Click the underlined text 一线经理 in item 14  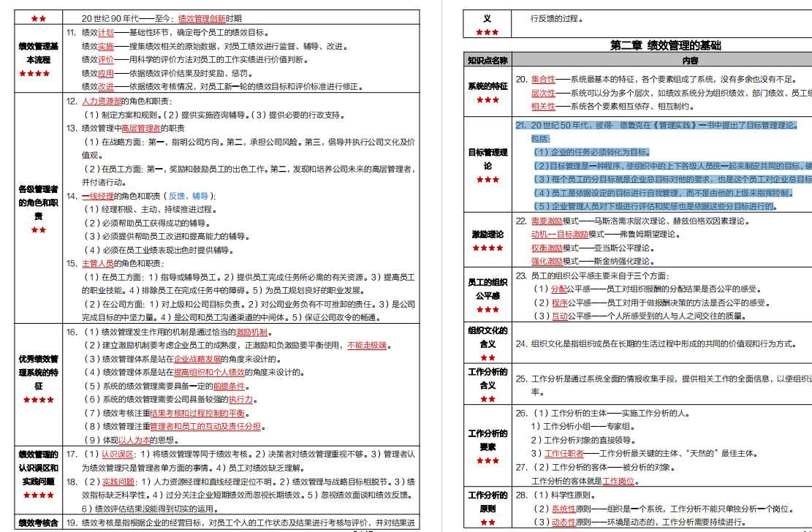click(x=98, y=196)
